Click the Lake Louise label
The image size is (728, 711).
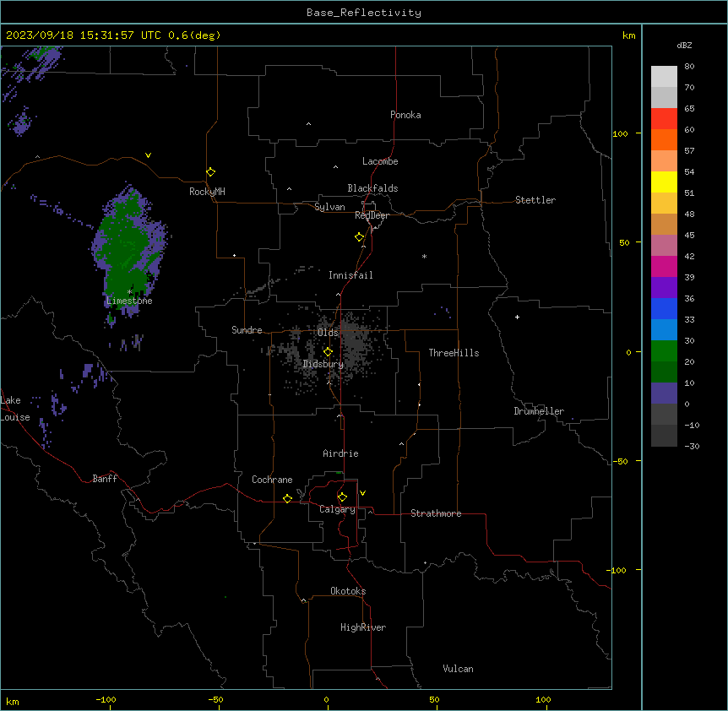pyautogui.click(x=14, y=409)
